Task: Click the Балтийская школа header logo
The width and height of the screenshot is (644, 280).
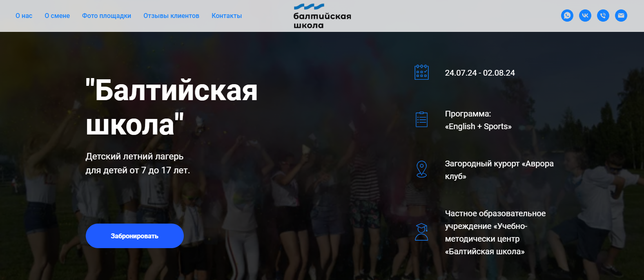Action: (322, 16)
